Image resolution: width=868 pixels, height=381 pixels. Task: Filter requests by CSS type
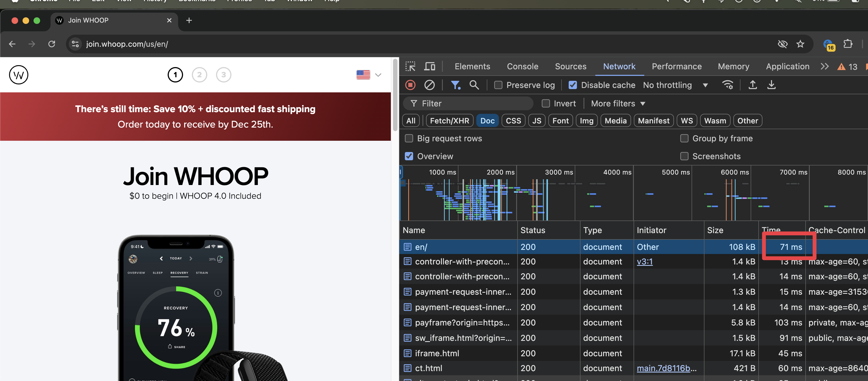513,121
